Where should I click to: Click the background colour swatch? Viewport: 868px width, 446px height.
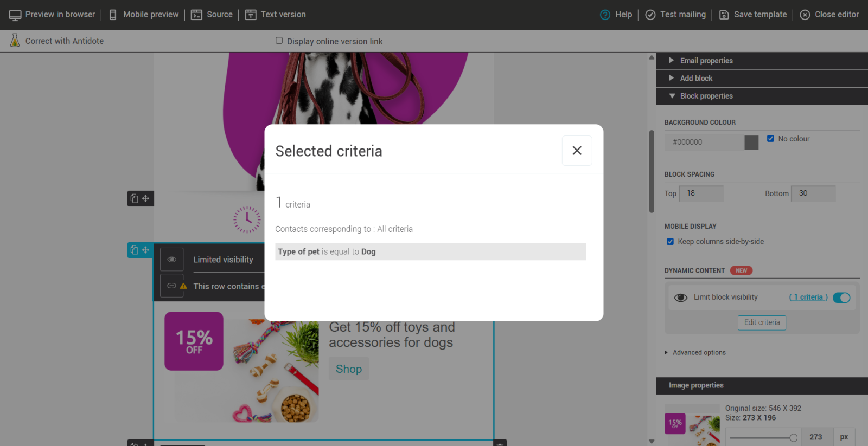point(751,143)
